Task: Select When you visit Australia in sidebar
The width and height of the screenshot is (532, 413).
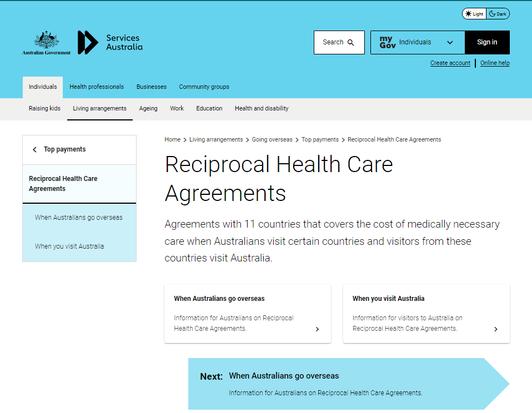Action: [69, 246]
